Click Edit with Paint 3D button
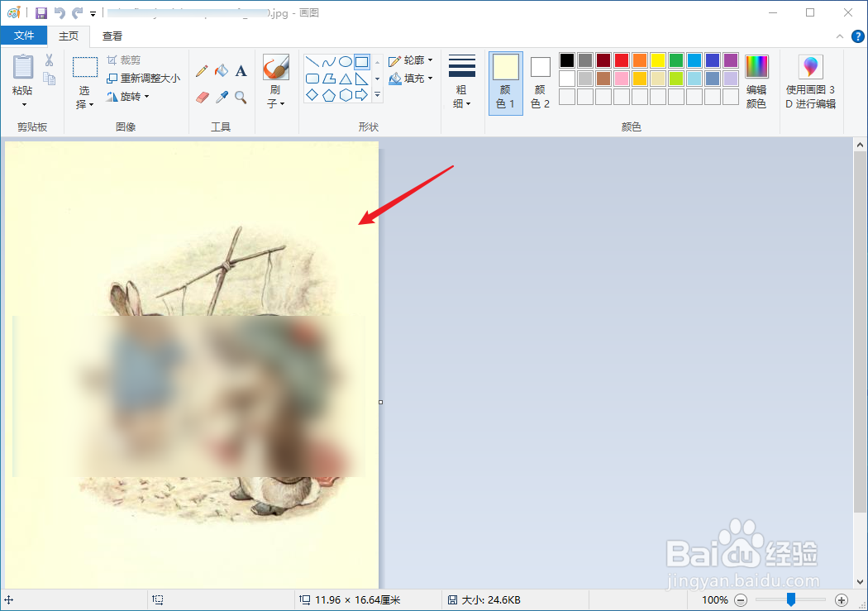Screen dimensions: 868x611 tap(810, 82)
